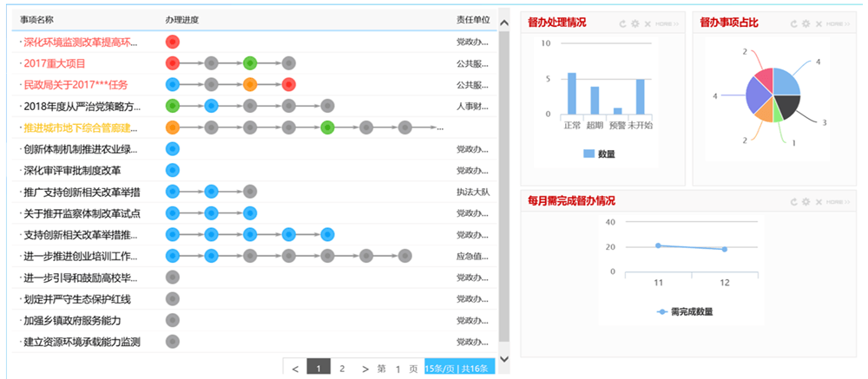Viewport: 868px width, 379px height.
Task: Open settings gear in 督办处理情况 panel
Action: point(635,23)
